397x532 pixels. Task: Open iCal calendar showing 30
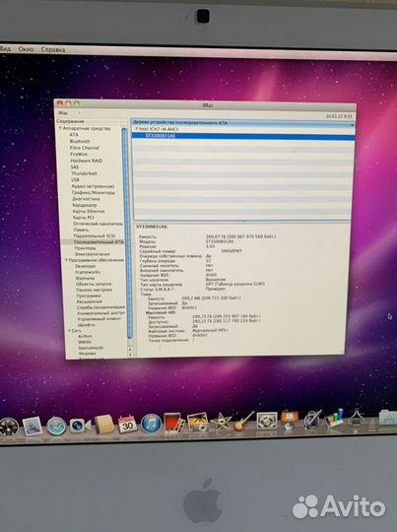tap(127, 424)
